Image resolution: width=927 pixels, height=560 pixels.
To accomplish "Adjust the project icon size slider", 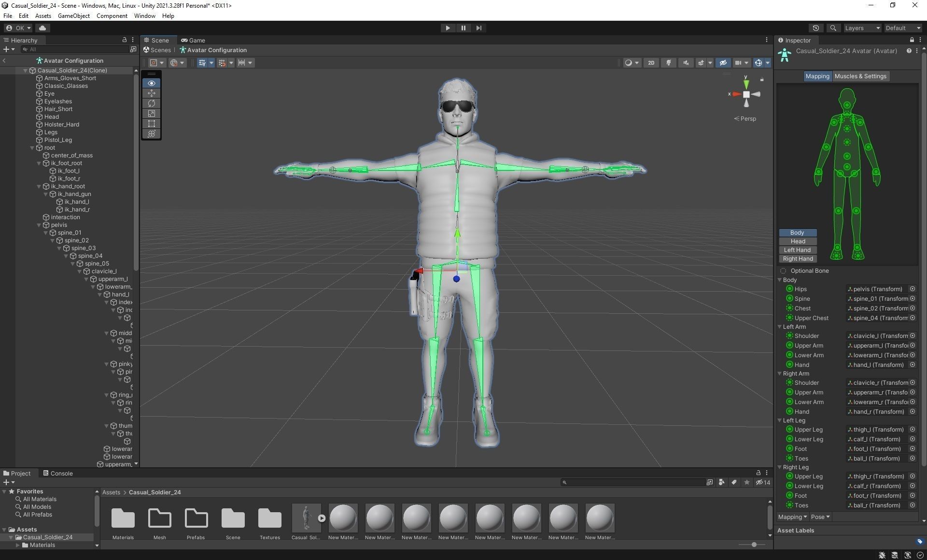I will point(754,545).
